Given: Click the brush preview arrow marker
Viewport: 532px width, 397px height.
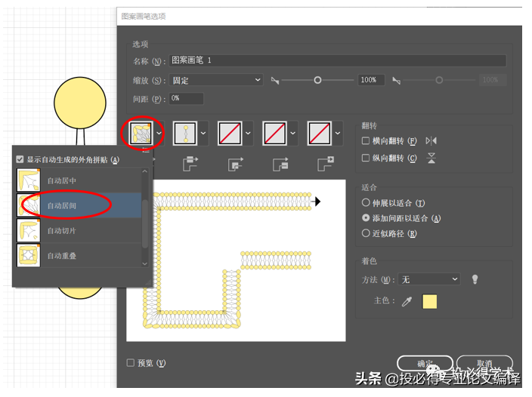Looking at the screenshot, I should pyautogui.click(x=317, y=202).
